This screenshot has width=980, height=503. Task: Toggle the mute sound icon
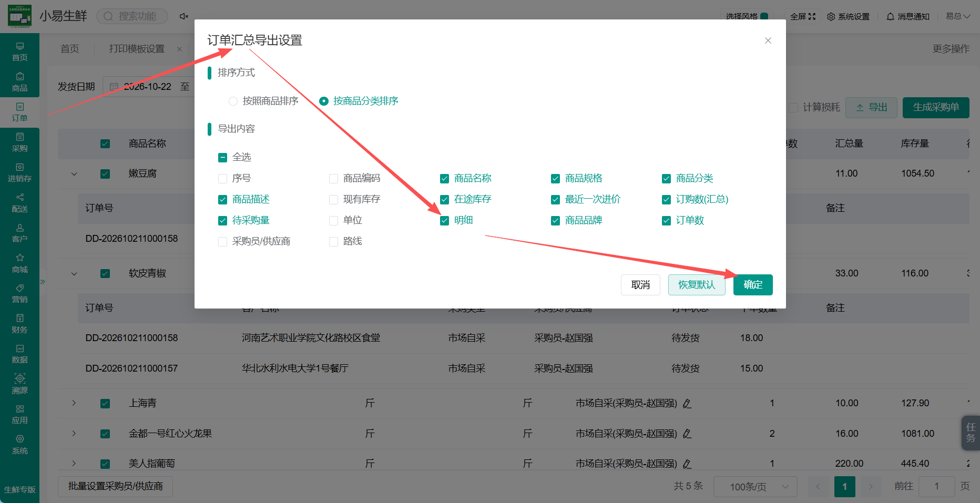pos(183,16)
